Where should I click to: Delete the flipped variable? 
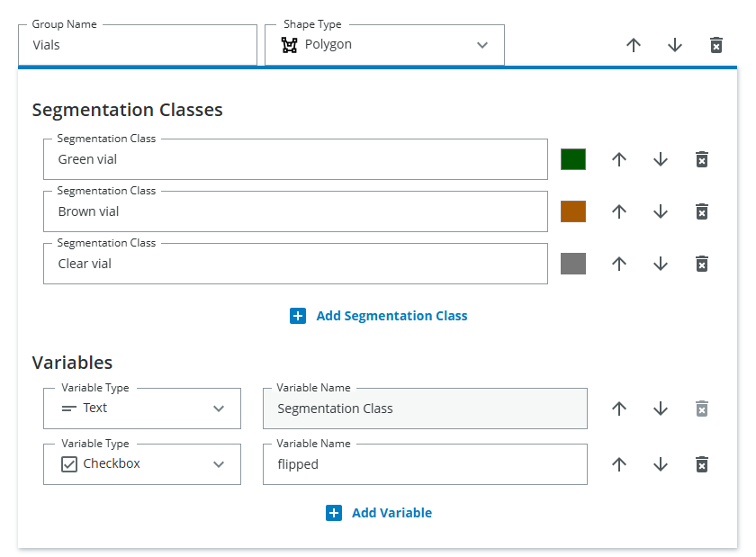coord(702,464)
